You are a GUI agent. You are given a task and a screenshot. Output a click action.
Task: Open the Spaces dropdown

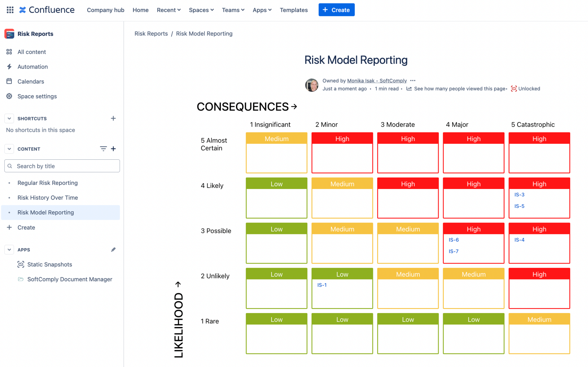tap(201, 10)
